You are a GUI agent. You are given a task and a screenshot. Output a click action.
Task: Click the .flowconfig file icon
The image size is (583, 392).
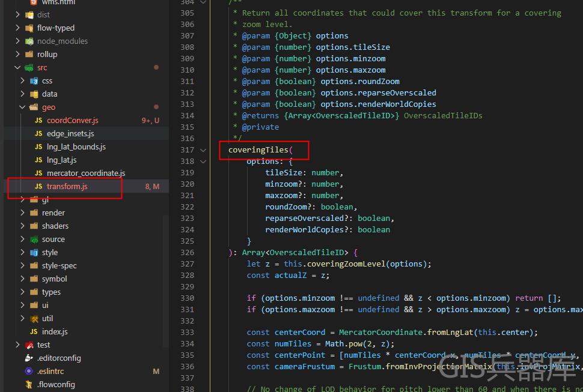29,384
